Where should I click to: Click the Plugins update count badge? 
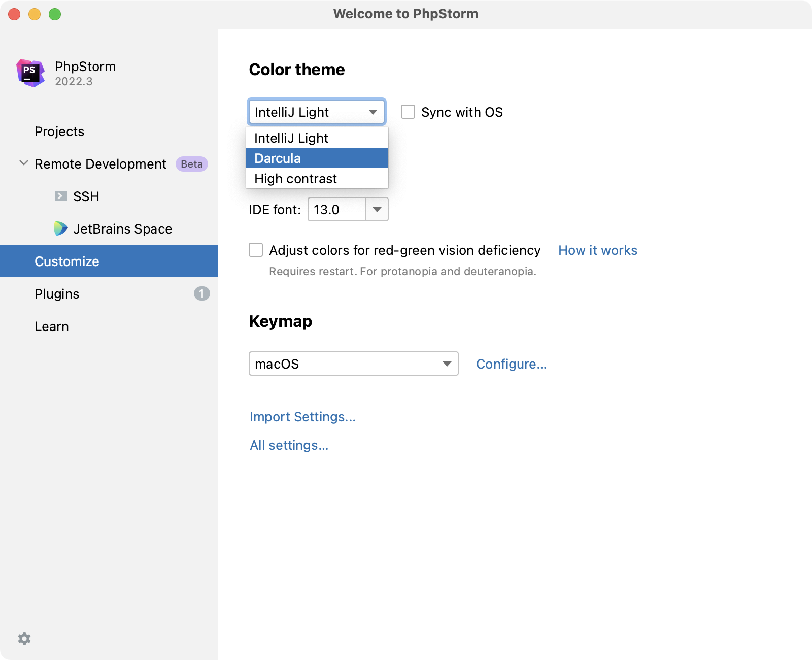[x=201, y=293]
